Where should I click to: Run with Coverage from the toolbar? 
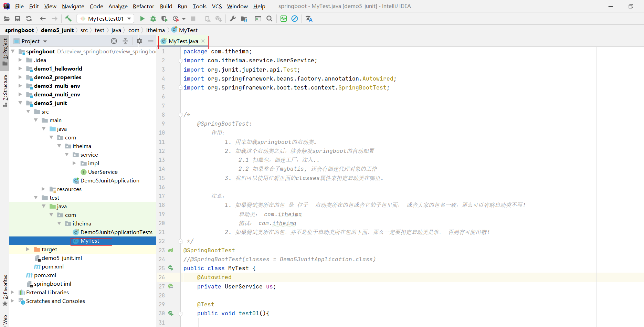pos(165,19)
